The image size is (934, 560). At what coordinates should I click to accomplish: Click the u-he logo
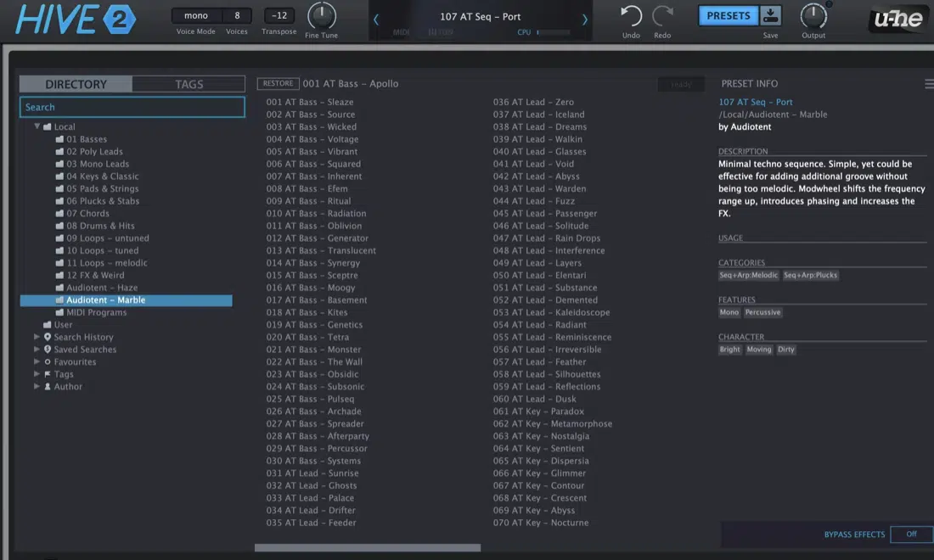(897, 17)
